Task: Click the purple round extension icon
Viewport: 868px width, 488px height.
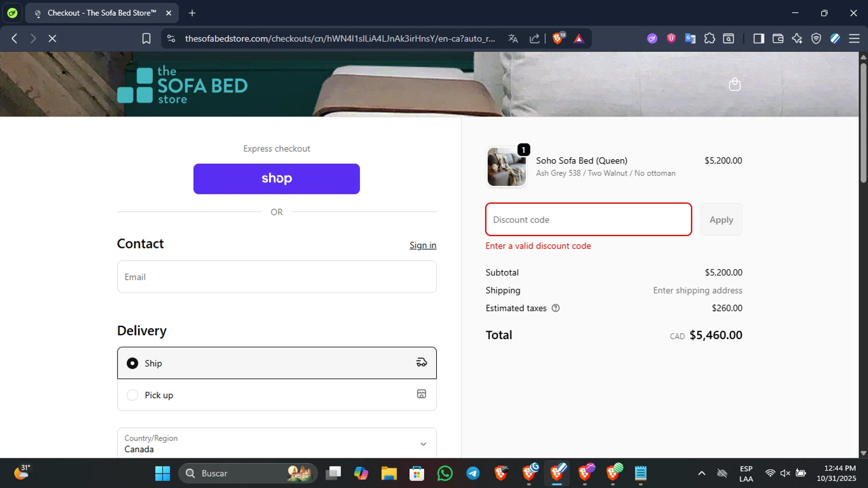Action: click(x=652, y=38)
